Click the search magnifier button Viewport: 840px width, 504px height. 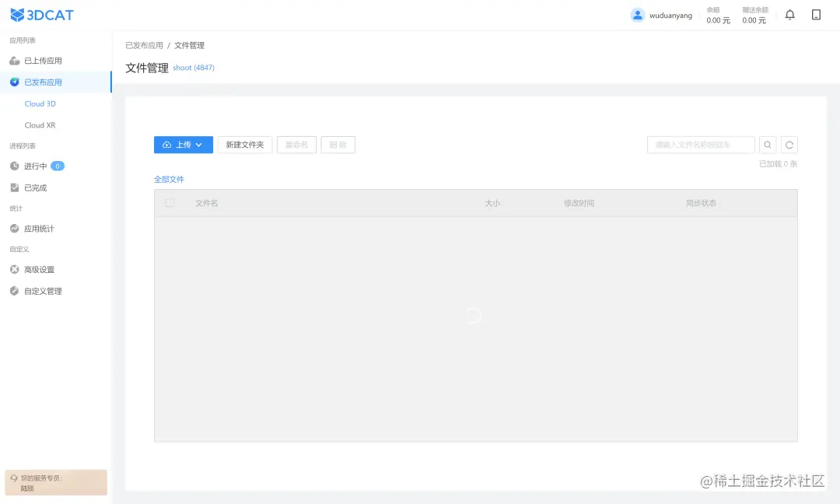(768, 145)
